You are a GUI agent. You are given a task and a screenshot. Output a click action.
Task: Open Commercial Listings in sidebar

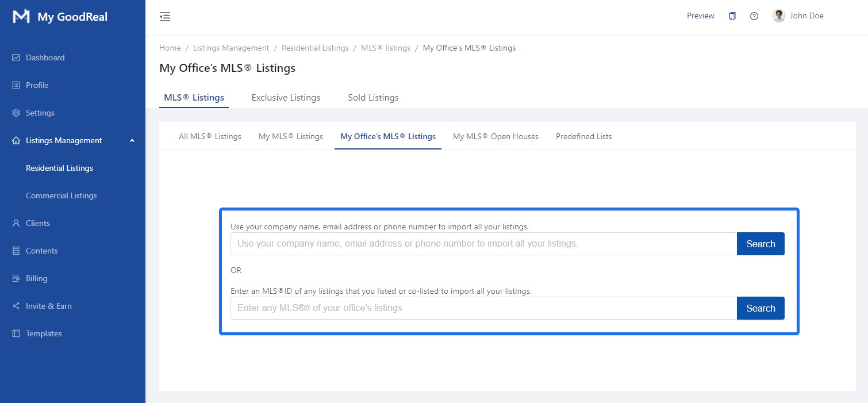(x=62, y=195)
